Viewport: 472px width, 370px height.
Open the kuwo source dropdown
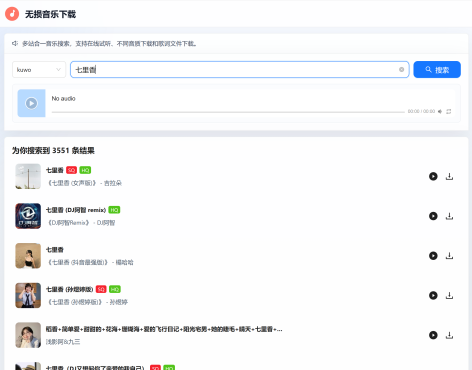(x=39, y=70)
